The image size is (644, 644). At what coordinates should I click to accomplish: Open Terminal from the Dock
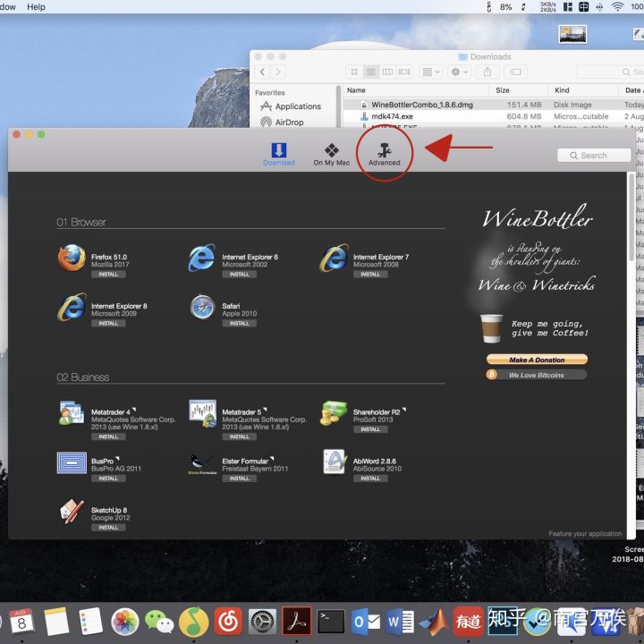331,621
